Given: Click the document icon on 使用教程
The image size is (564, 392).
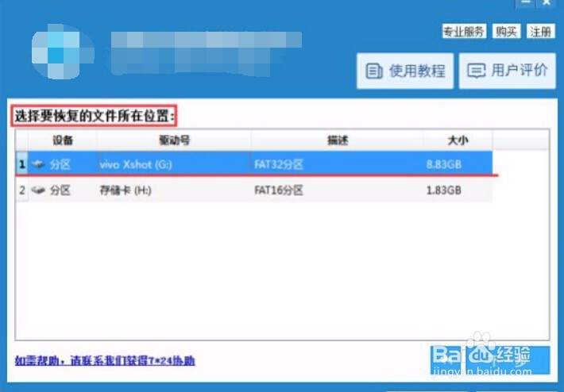Looking at the screenshot, I should (x=374, y=71).
